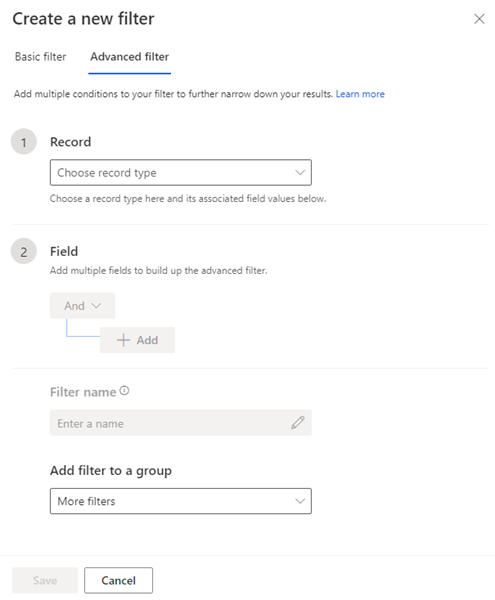Focus the Enter a name input field
Screen dimensions: 495x600
click(181, 423)
